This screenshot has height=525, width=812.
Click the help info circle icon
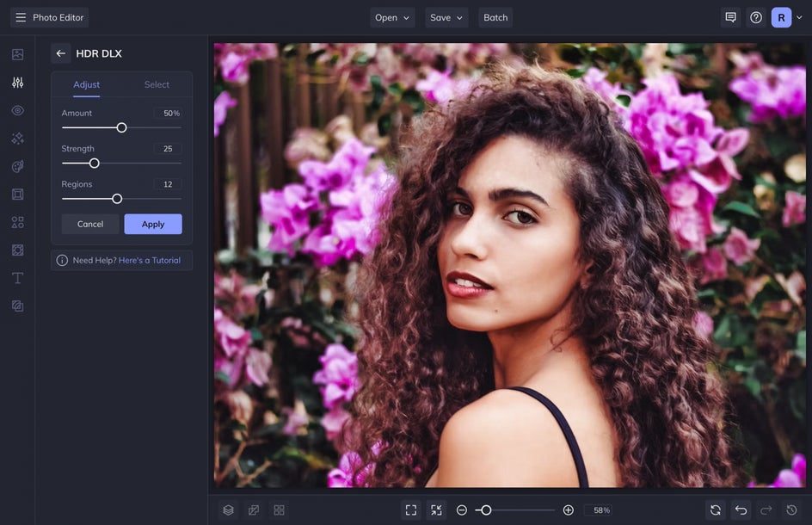click(x=62, y=260)
